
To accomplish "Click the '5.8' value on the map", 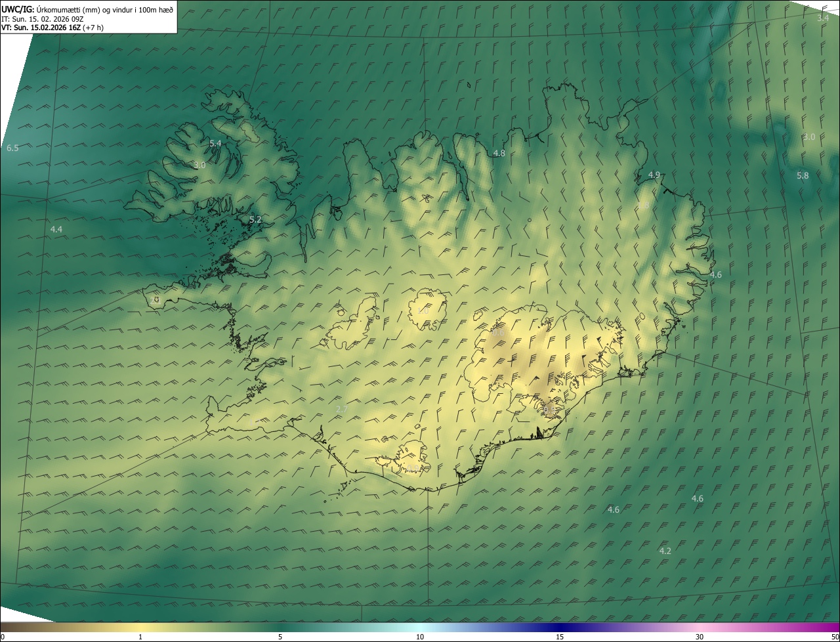I will coord(803,176).
